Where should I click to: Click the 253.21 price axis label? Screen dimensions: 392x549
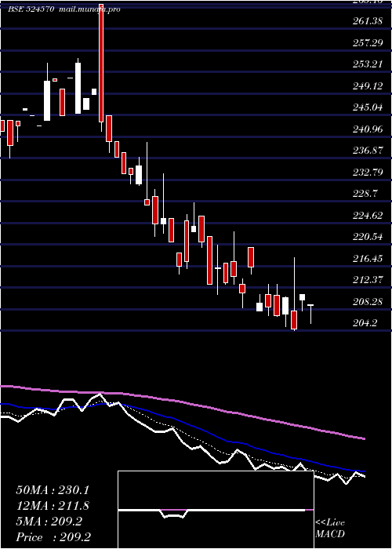point(368,64)
